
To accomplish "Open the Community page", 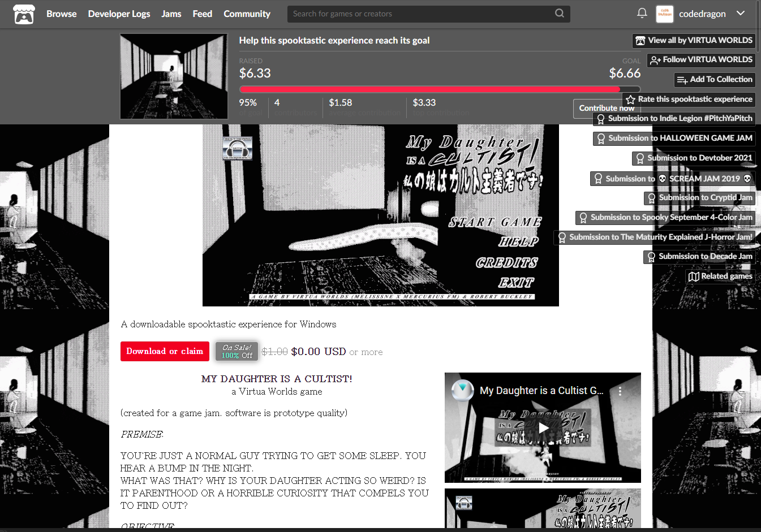I will click(x=247, y=14).
